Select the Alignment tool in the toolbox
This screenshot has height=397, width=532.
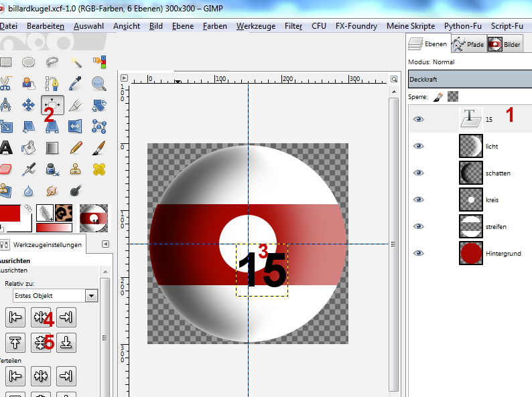tap(52, 104)
